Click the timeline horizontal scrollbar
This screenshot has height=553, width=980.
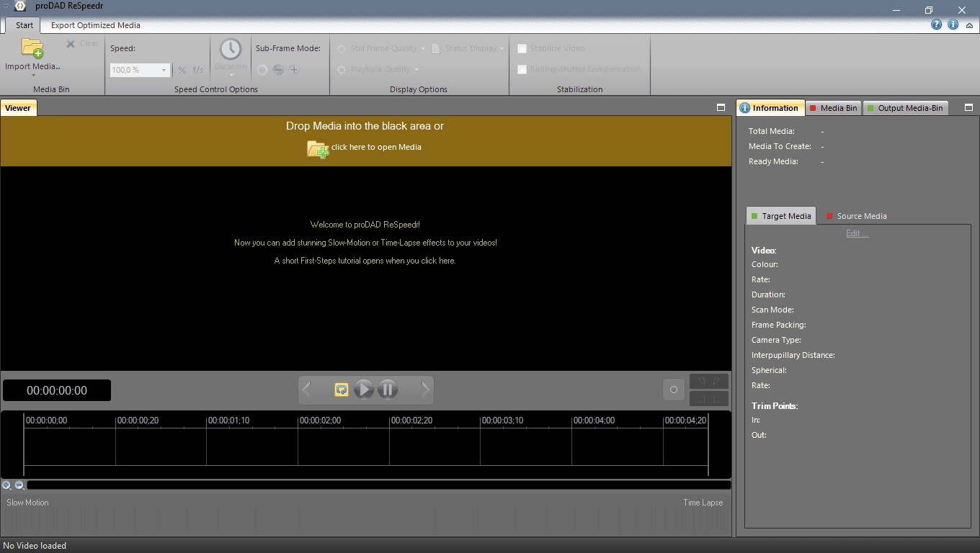point(379,485)
